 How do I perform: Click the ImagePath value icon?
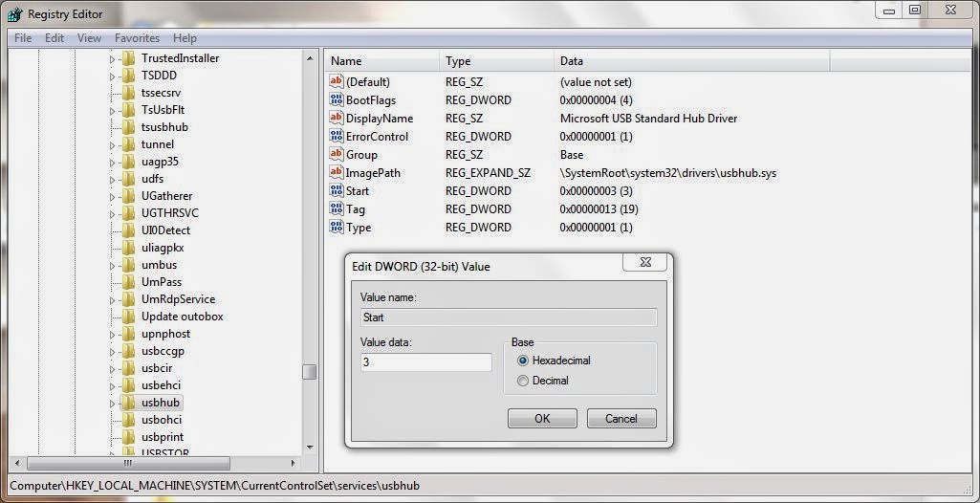tap(337, 172)
